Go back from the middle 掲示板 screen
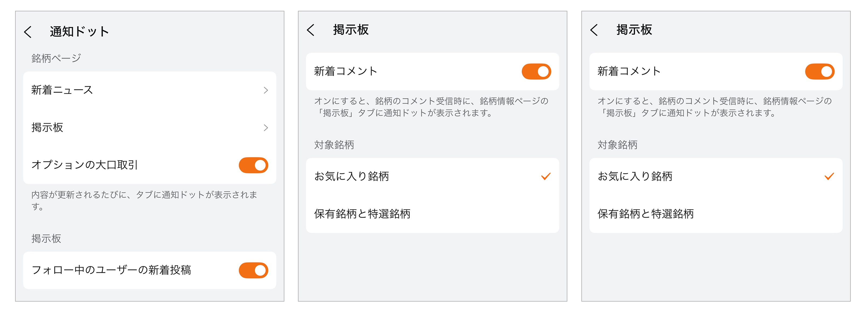 tap(311, 30)
